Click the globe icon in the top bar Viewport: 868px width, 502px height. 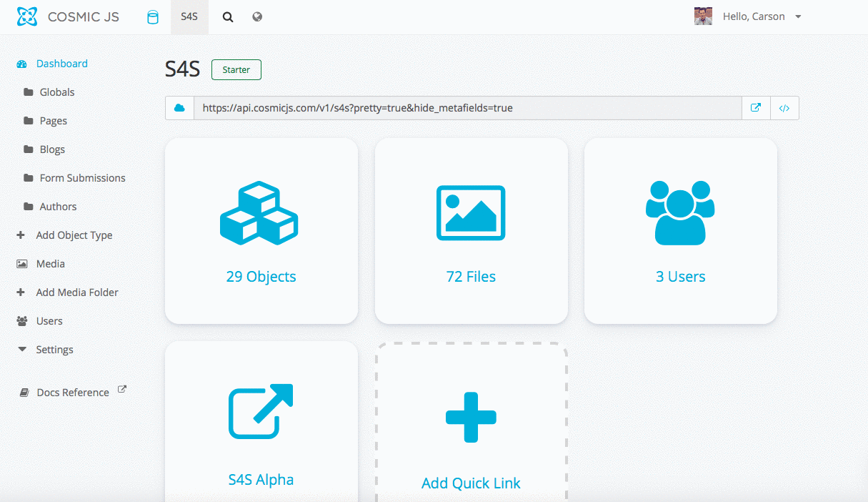(257, 16)
